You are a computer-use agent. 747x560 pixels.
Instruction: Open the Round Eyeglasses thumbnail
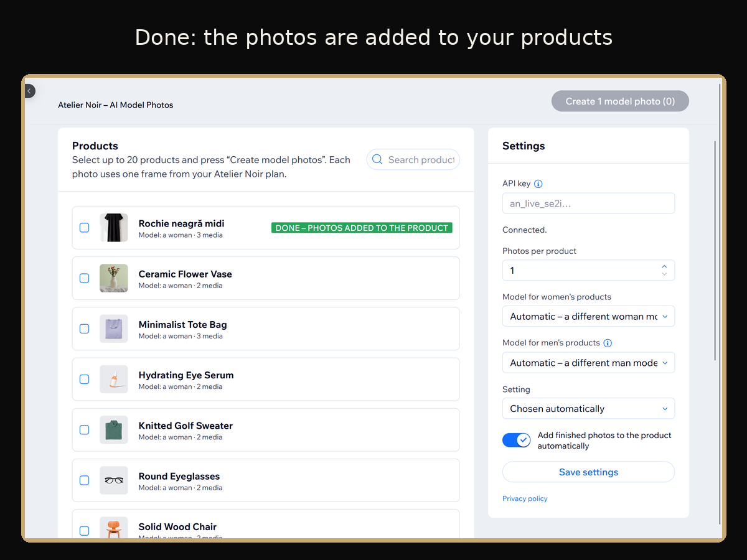coord(114,480)
